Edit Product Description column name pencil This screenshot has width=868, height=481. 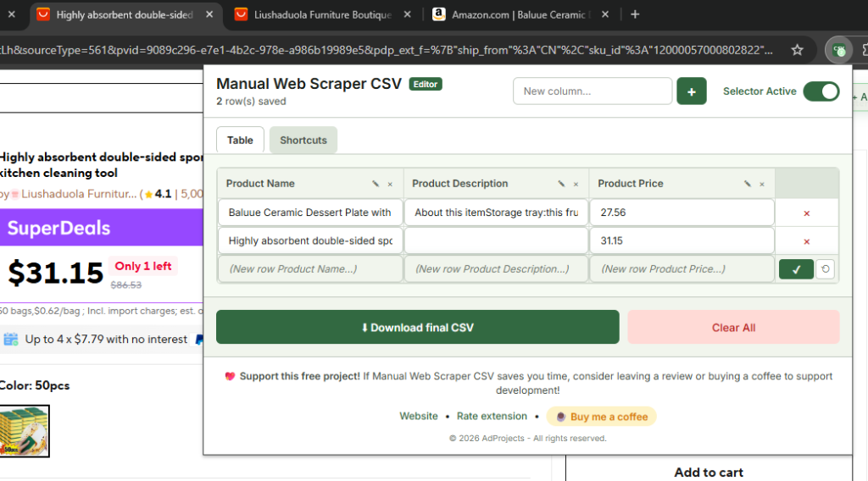[x=561, y=184]
